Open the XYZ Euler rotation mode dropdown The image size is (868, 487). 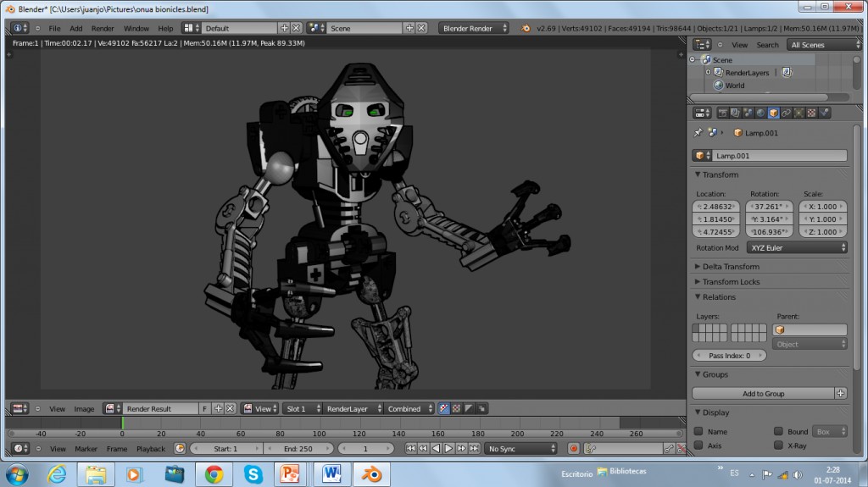coord(796,248)
